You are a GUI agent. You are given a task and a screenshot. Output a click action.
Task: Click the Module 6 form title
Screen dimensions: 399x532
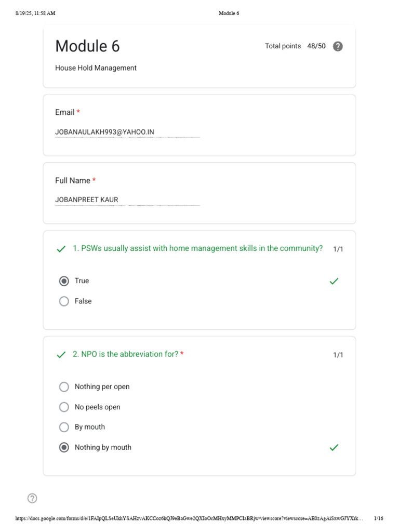coord(87,46)
